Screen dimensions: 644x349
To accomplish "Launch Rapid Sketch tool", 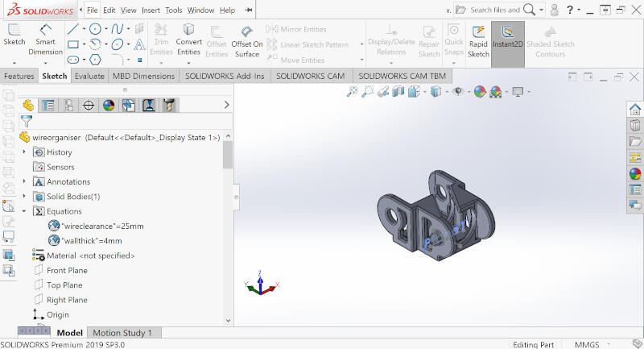I will click(478, 42).
